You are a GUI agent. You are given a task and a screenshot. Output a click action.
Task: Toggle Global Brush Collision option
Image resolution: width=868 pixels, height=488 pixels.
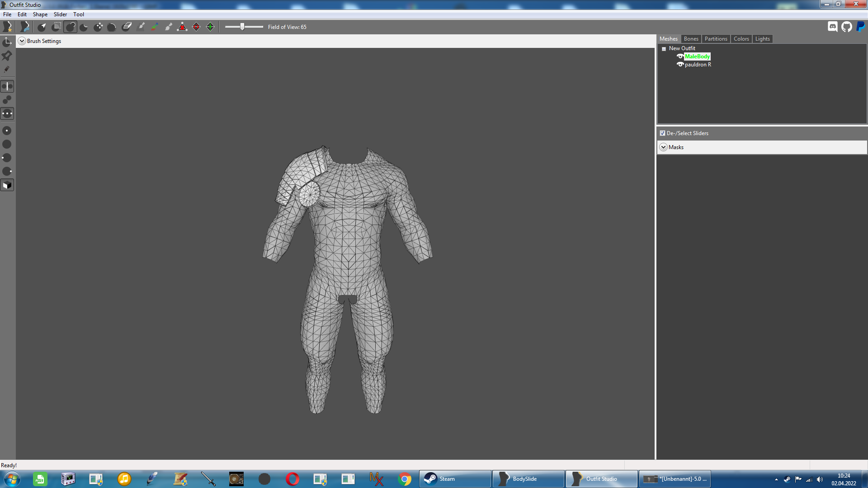pos(7,113)
